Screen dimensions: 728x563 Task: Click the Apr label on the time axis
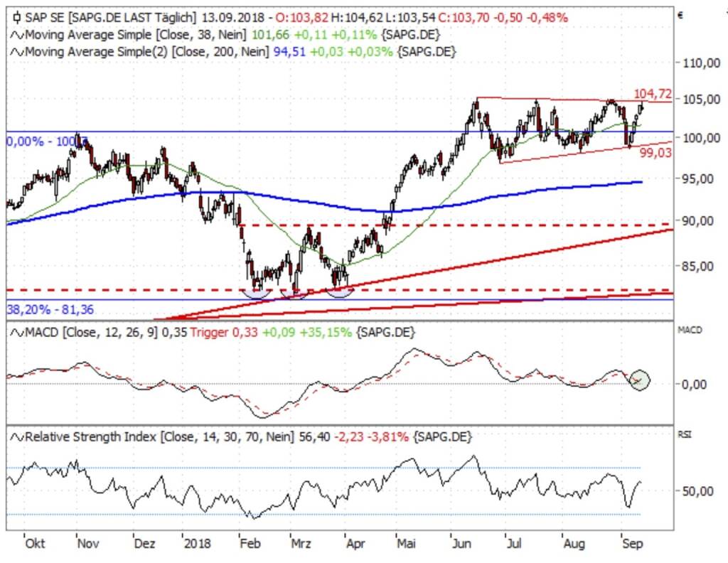pos(355,544)
